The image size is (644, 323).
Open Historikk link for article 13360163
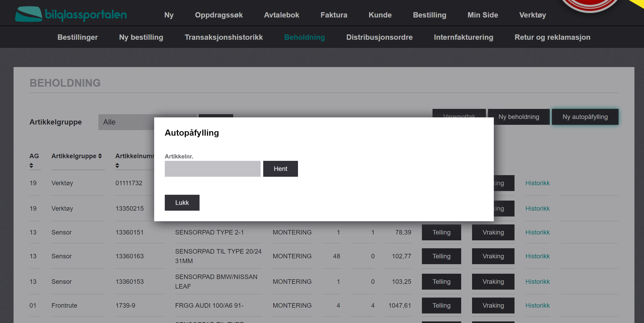pyautogui.click(x=537, y=256)
